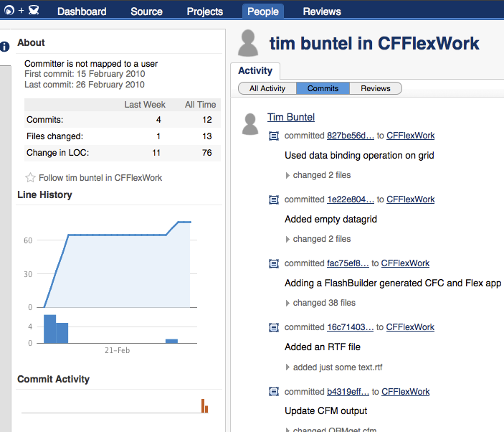Switch filter to All Activity

tap(267, 88)
